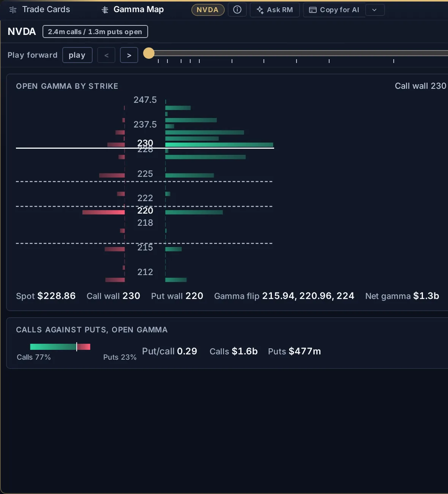Viewport: 448px width, 494px height.
Task: Click the last tick mark on the timeline
Action: pyautogui.click(x=394, y=61)
